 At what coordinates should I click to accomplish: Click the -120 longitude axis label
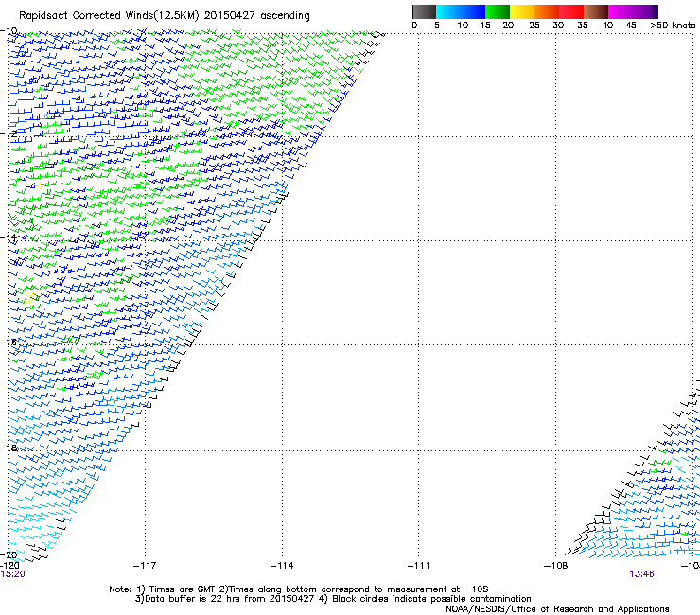[9, 566]
